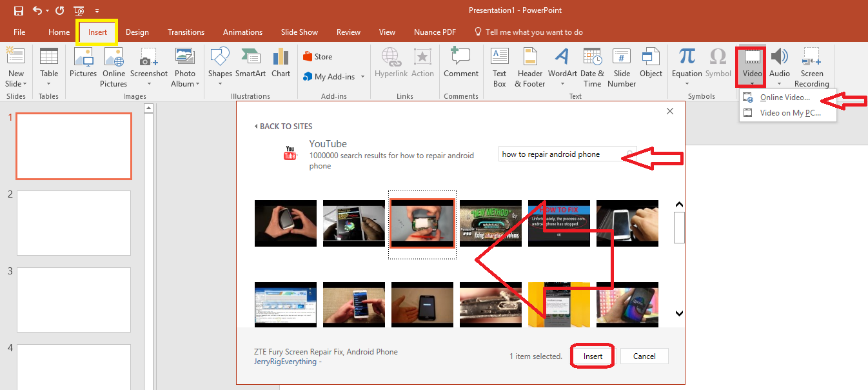Add a Comment to slide
This screenshot has height=390, width=868.
(461, 63)
